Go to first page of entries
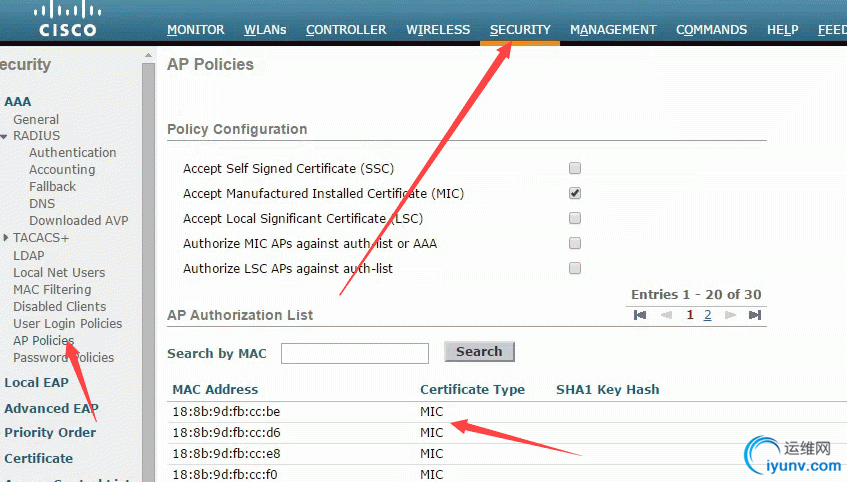Image resolution: width=847 pixels, height=482 pixels. pyautogui.click(x=640, y=315)
